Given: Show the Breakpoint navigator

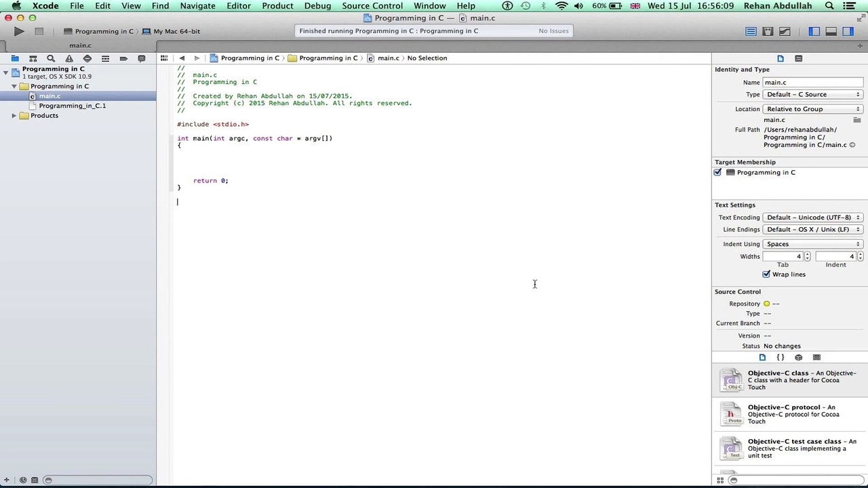Looking at the screenshot, I should (123, 59).
